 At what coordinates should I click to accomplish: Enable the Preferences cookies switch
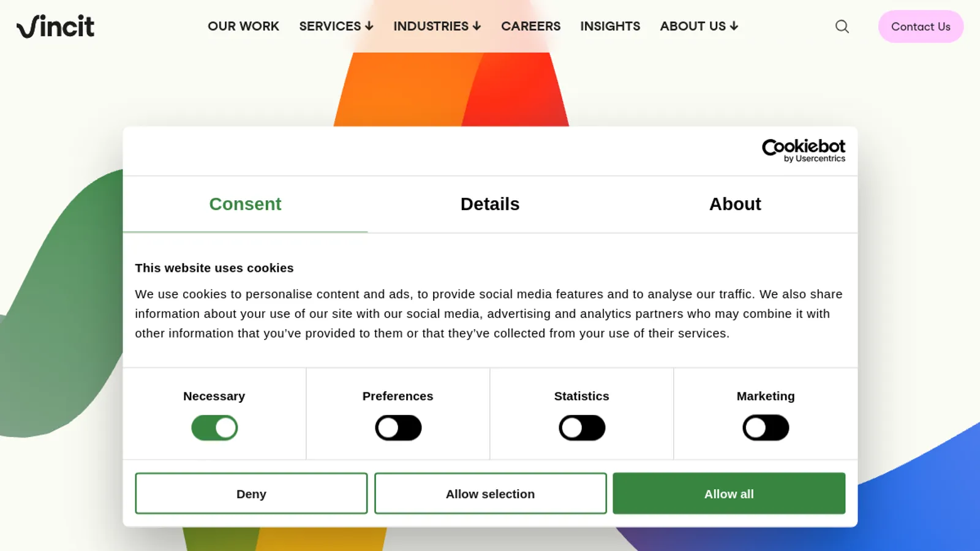[x=398, y=428]
